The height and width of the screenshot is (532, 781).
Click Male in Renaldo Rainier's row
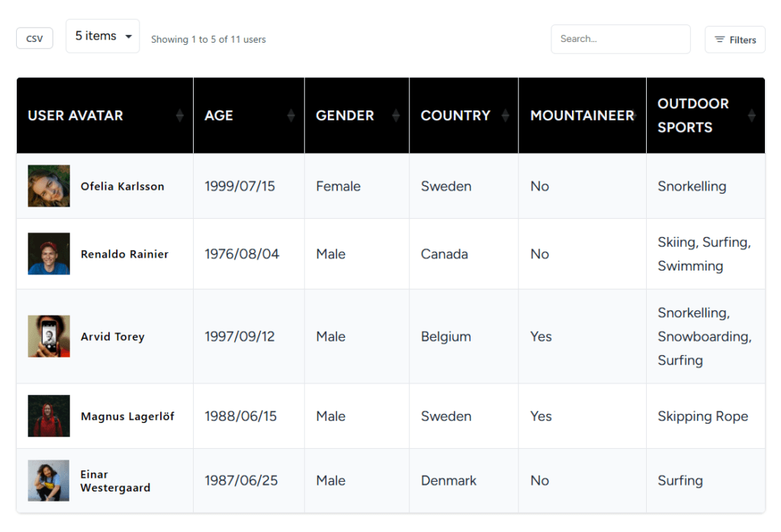[x=331, y=254]
